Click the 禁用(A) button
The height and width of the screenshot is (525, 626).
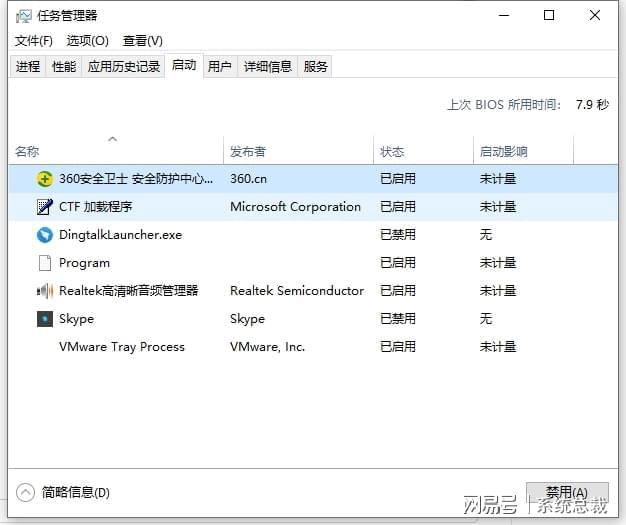[x=567, y=494]
